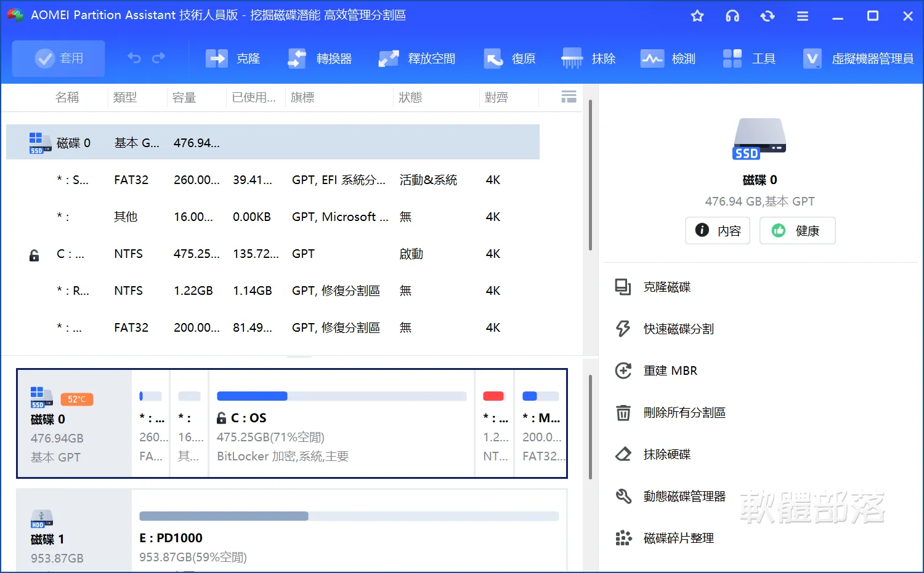
Task: Click the large SSD drive image in side panel
Action: point(760,138)
